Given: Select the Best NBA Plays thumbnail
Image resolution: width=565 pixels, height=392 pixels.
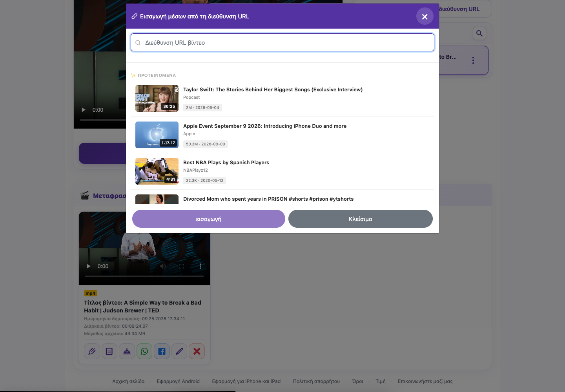Looking at the screenshot, I should (x=157, y=171).
